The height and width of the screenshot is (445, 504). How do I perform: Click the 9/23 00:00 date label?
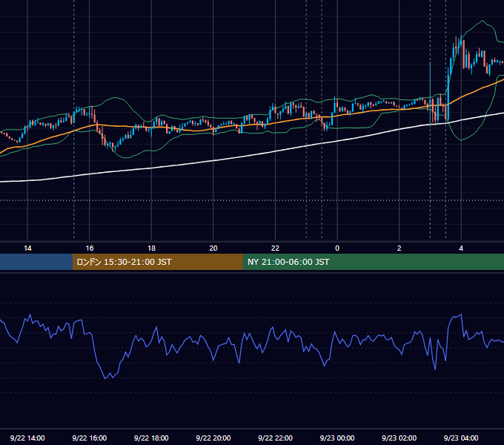[x=337, y=438]
